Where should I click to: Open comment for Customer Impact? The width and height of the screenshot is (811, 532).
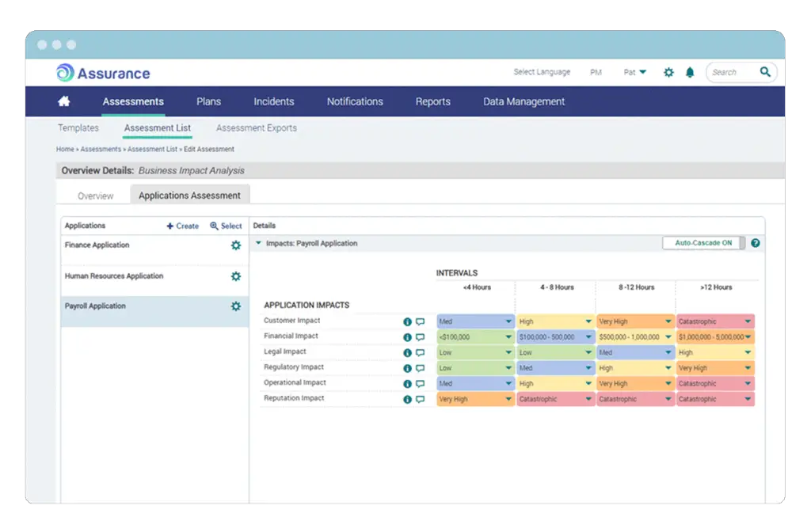click(420, 322)
